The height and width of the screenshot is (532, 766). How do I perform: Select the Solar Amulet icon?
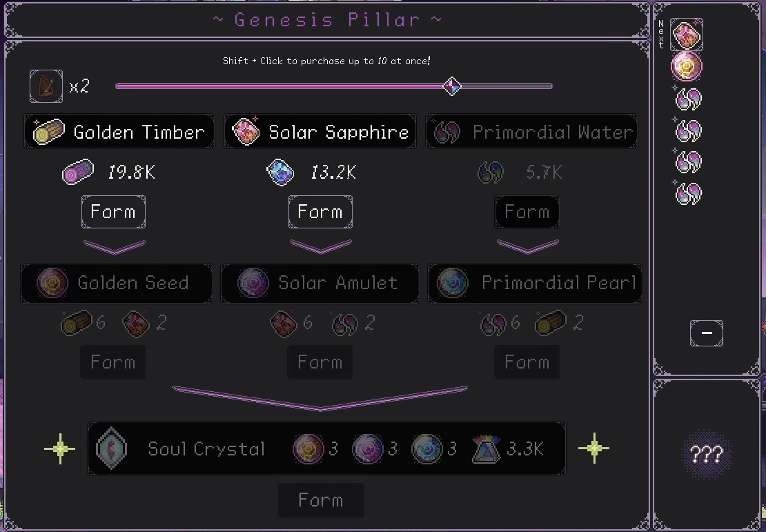252,283
